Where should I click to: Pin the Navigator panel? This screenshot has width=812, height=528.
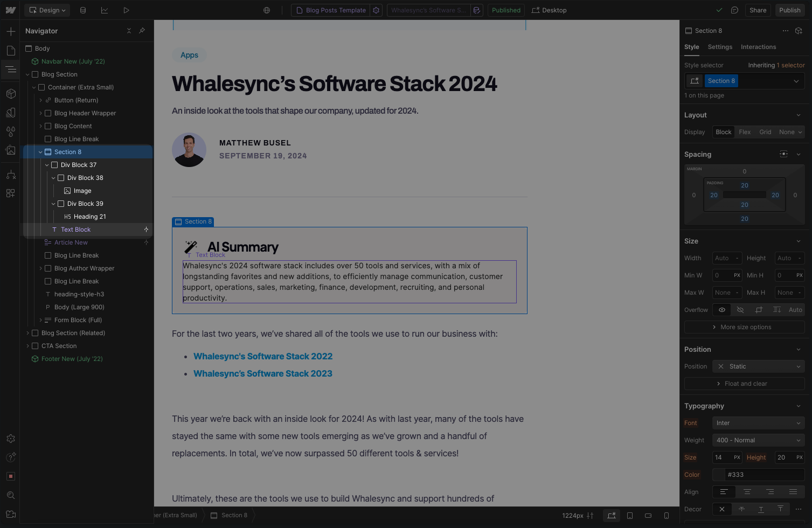(x=142, y=31)
